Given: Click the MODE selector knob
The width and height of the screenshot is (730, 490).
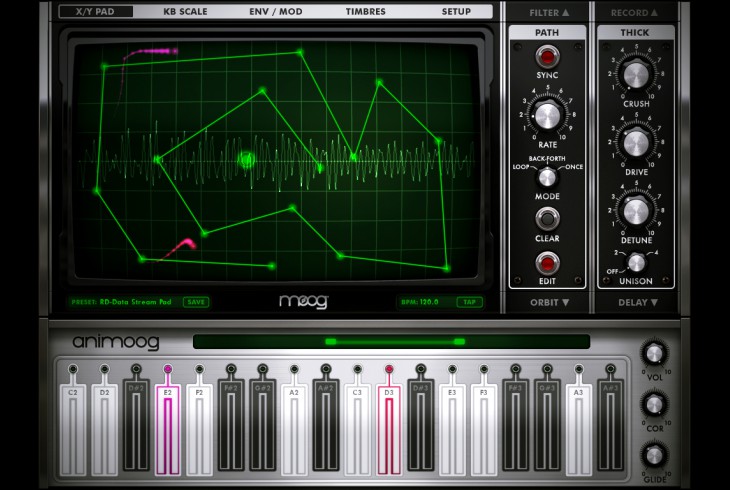Looking at the screenshot, I should tap(547, 177).
